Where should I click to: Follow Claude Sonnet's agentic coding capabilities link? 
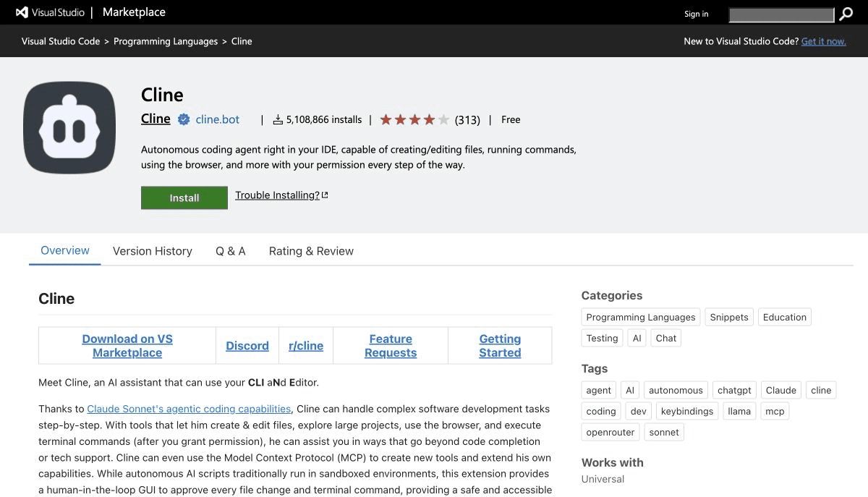(189, 409)
